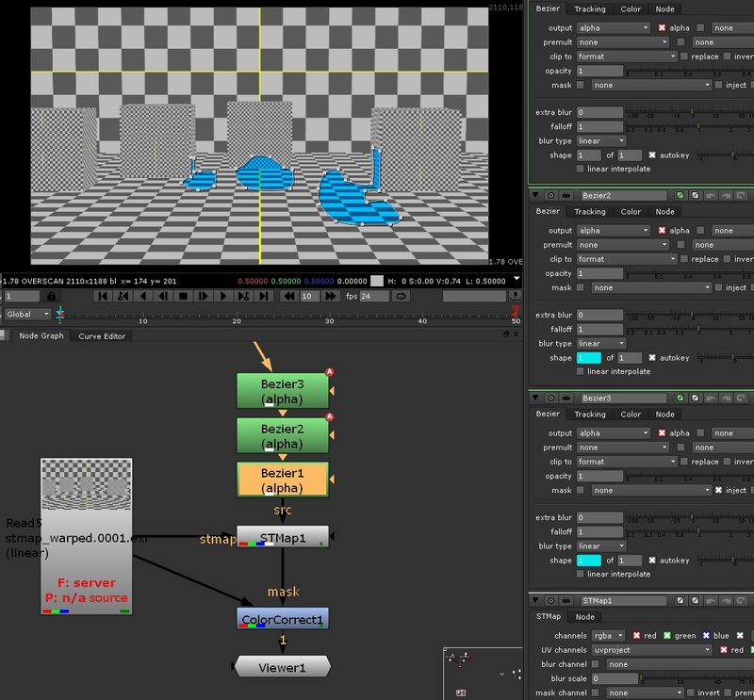Open the blur type dropdown in Bezier2
The height and width of the screenshot is (700, 754).
(600, 343)
